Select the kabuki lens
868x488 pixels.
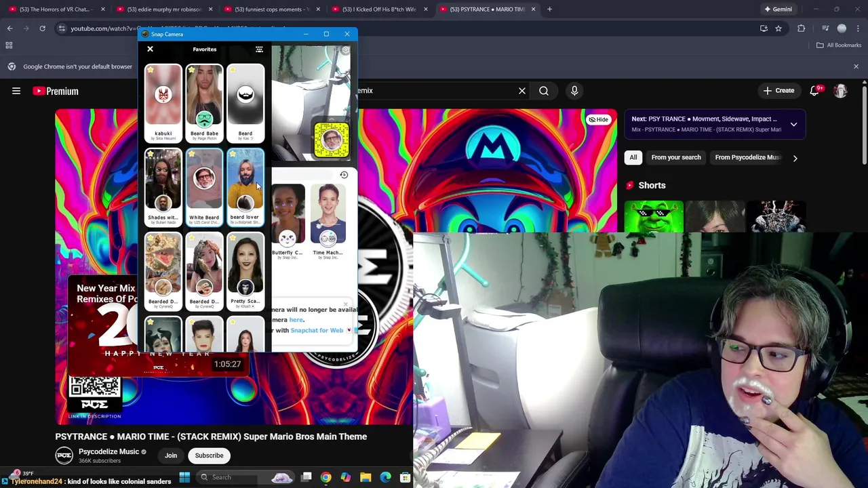click(x=163, y=103)
